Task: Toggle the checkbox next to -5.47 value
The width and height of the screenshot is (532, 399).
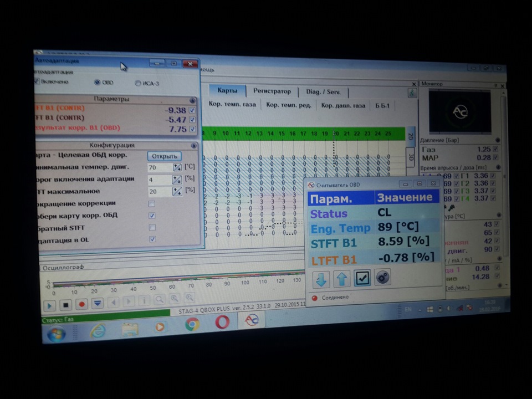Action: pos(192,120)
